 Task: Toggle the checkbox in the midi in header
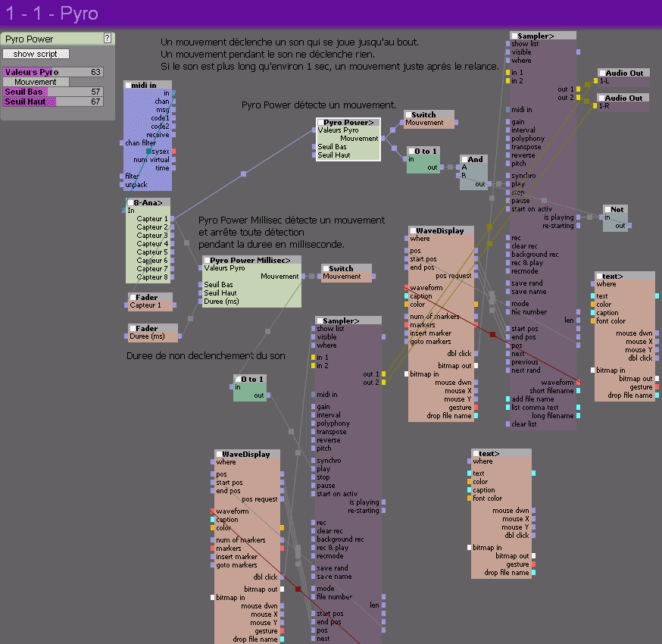click(128, 85)
